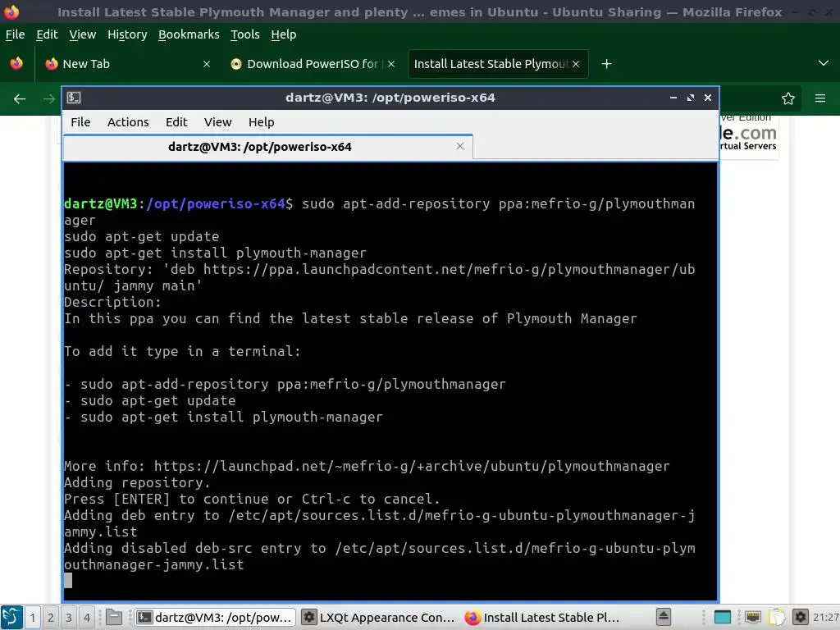Open Firefox Tools menu
840x630 pixels.
[244, 34]
